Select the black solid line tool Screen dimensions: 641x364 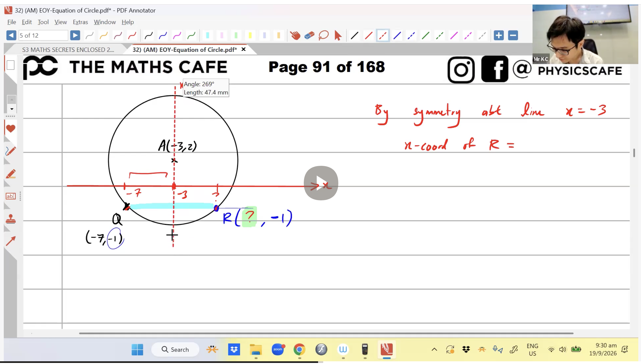[x=354, y=35]
